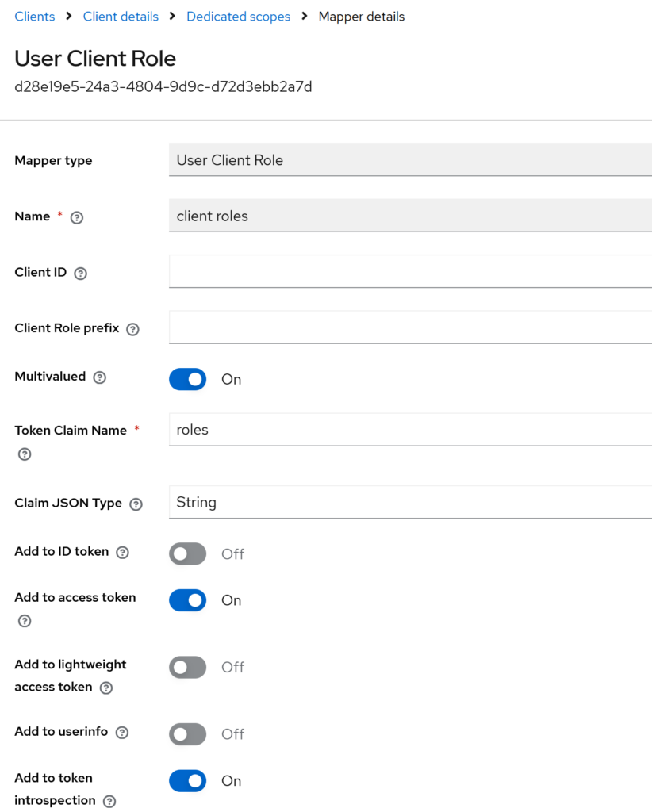
Task: Open the Claim JSON Type dropdown
Action: (409, 502)
